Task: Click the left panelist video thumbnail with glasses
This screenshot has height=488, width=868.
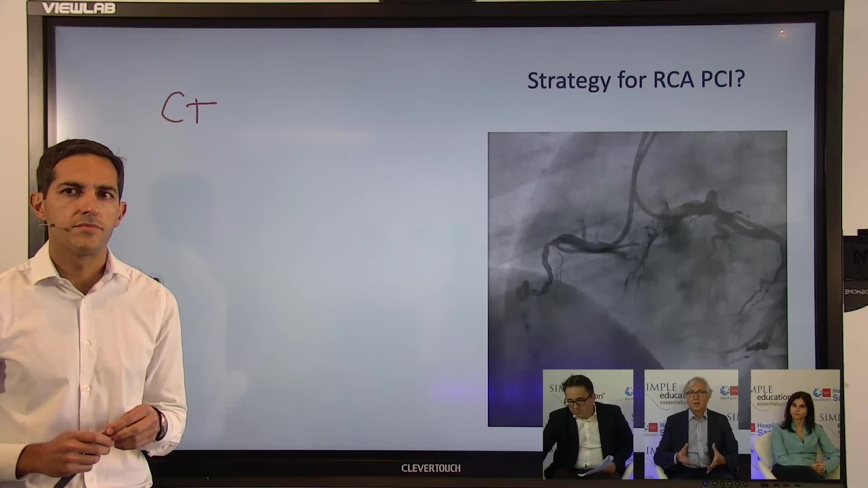Action: tap(588, 424)
